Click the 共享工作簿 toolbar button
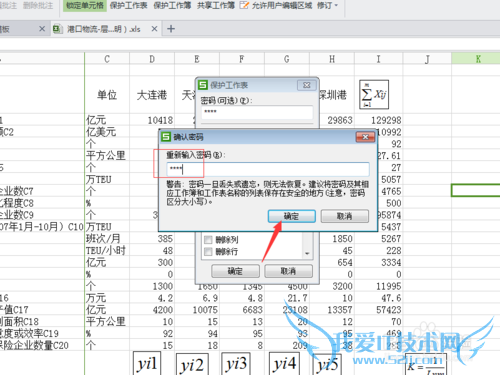The width and height of the screenshot is (500, 375). pos(216,5)
